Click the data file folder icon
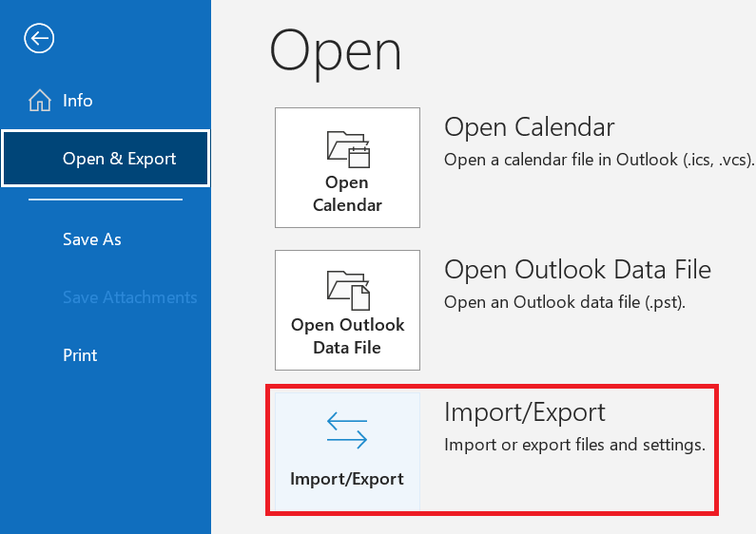756x534 pixels. point(348,291)
